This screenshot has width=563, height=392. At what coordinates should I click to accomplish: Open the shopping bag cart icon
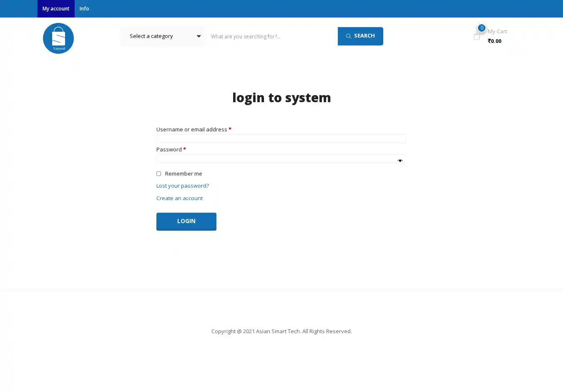477,37
